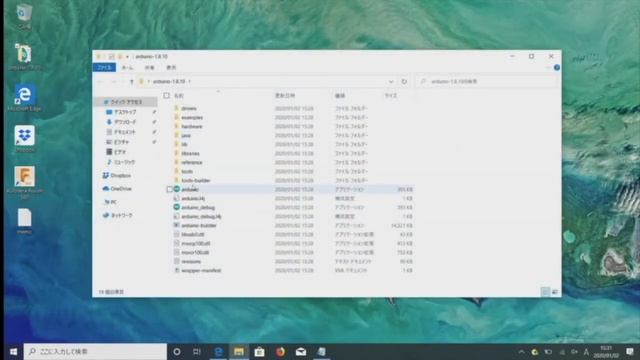Open the arduino application file
This screenshot has width=640, height=360.
coord(190,189)
